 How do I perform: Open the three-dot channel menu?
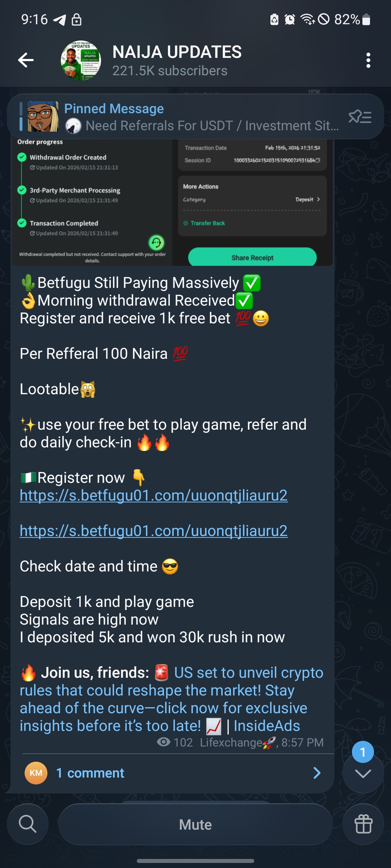click(368, 60)
